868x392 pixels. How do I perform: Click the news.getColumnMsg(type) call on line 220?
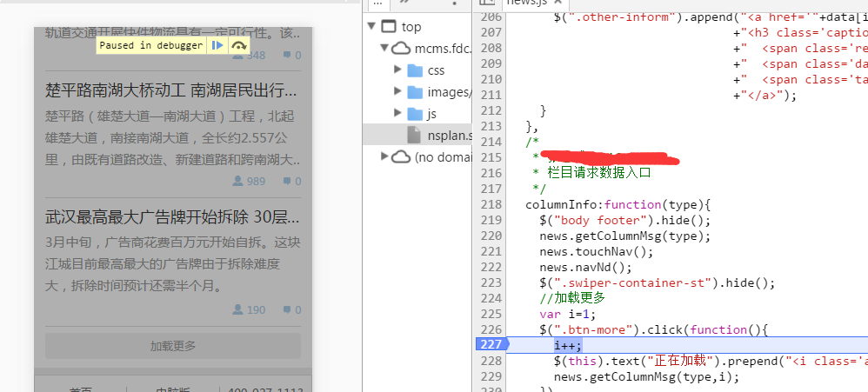point(625,236)
